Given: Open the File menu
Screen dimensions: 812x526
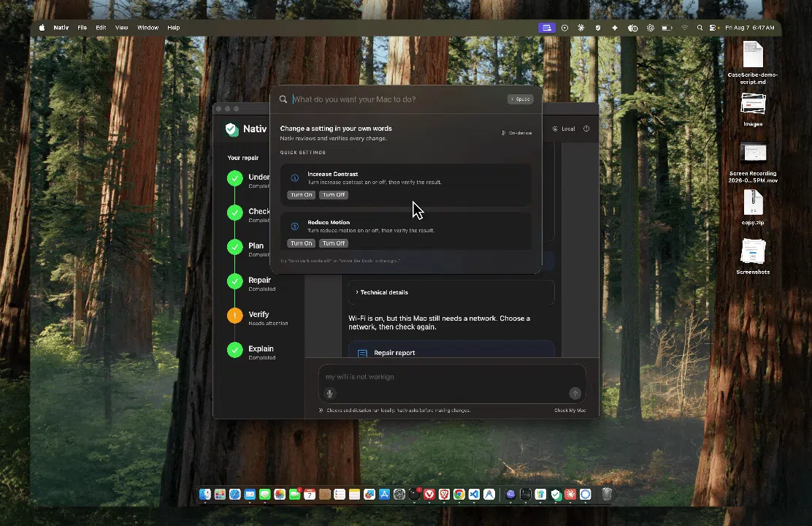Looking at the screenshot, I should pos(83,28).
